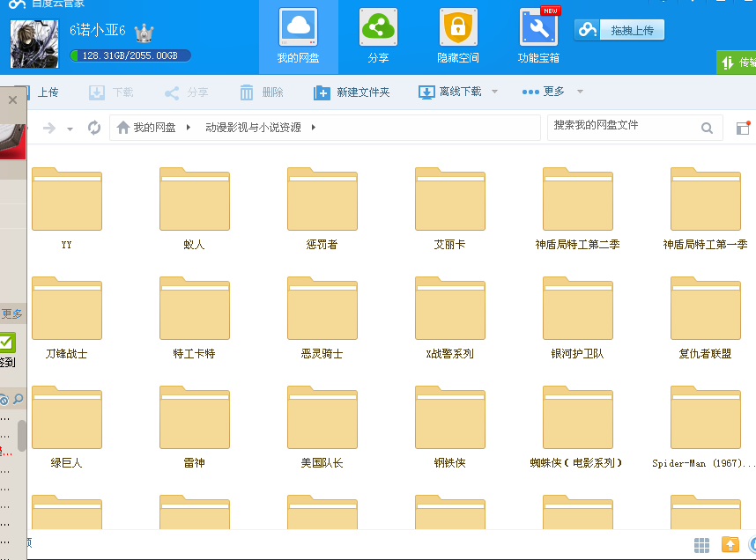The width and height of the screenshot is (756, 560).
Task: Open the 蚁人 folder
Action: [x=195, y=209]
